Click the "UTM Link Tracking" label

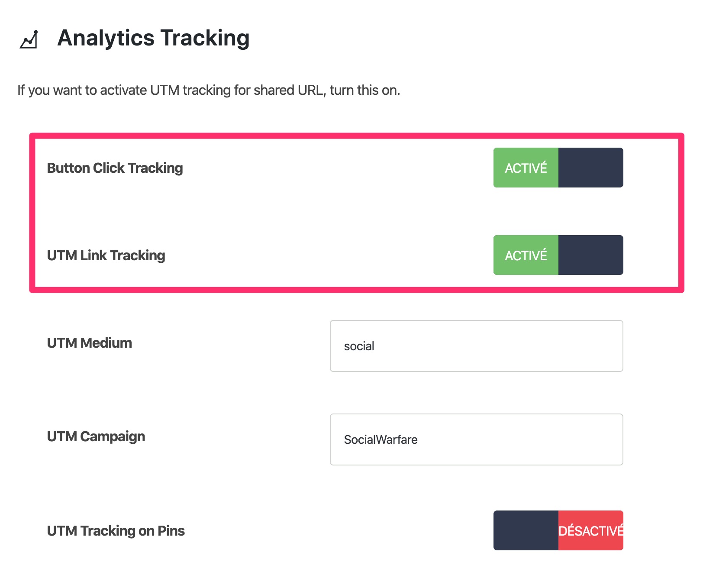[x=106, y=255]
